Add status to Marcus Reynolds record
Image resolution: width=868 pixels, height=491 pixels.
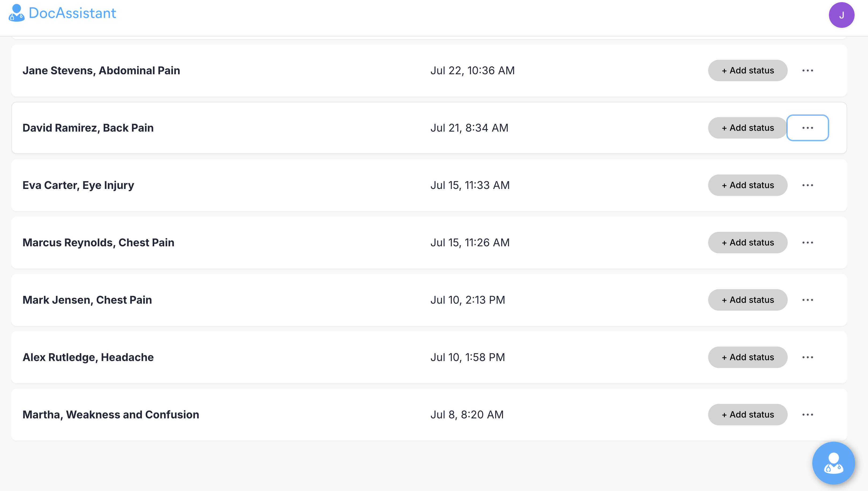pyautogui.click(x=747, y=243)
